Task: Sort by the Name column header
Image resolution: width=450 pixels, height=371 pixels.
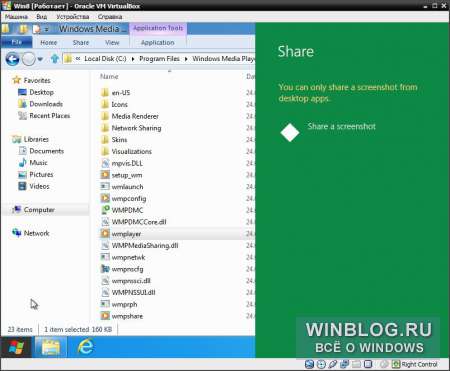Action: pyautogui.click(x=109, y=77)
